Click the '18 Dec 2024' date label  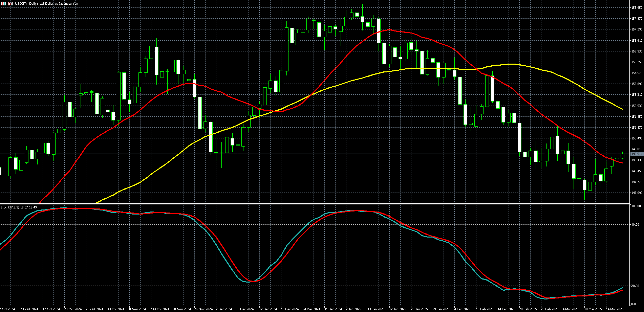coord(289,309)
